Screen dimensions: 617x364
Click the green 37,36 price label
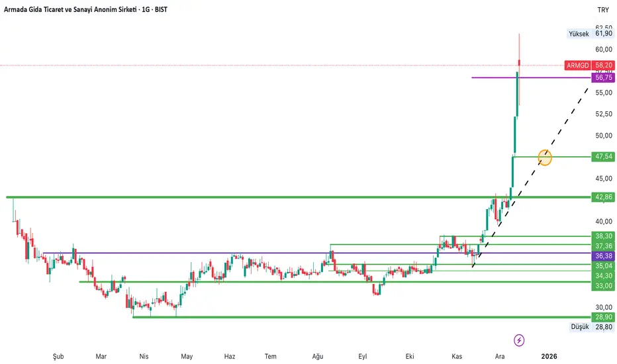[x=603, y=246]
